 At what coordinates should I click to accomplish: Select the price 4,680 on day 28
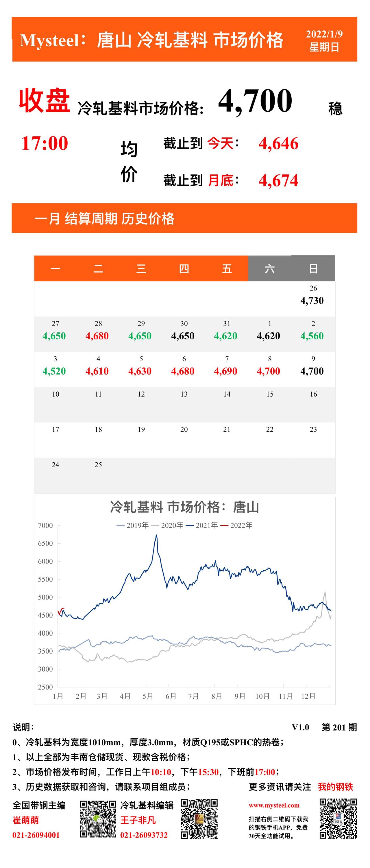97,336
